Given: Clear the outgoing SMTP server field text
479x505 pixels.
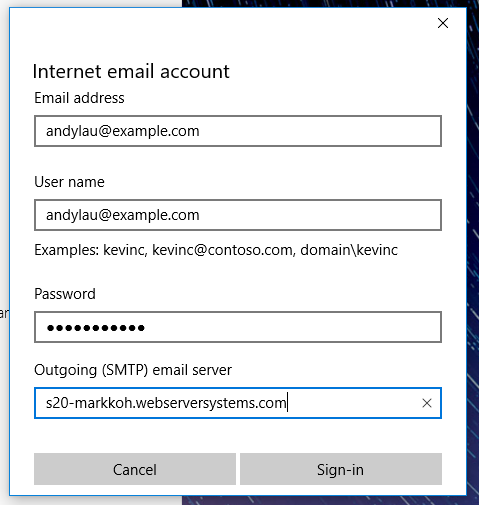Looking at the screenshot, I should click(x=427, y=403).
